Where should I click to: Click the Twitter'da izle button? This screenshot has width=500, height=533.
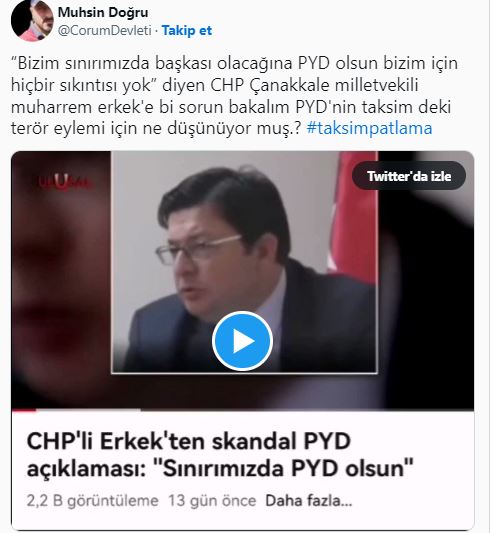click(x=409, y=176)
